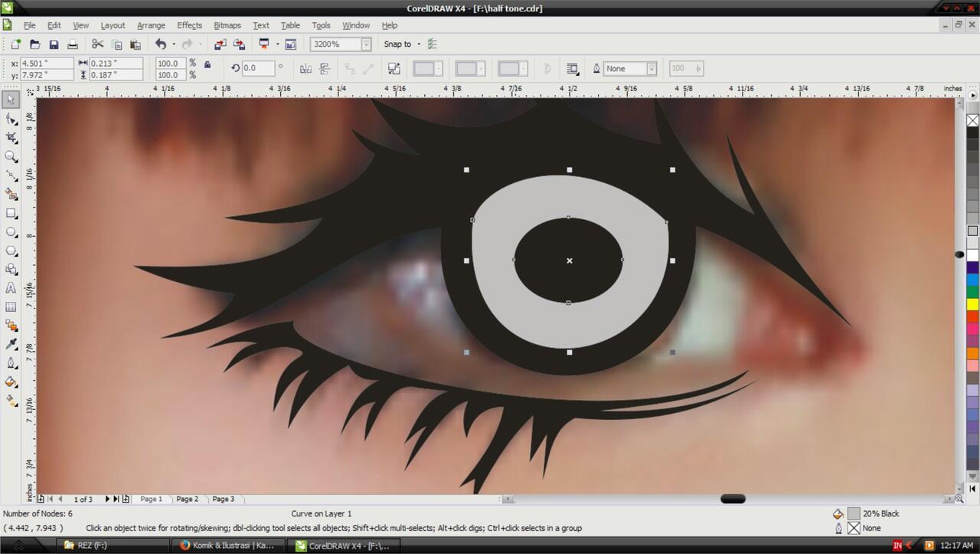Click the Print icon

[73, 44]
